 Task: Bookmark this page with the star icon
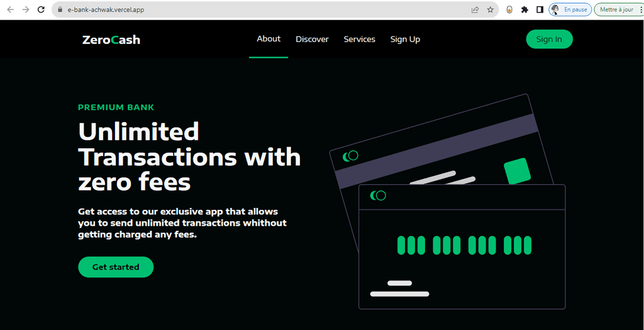pos(490,9)
